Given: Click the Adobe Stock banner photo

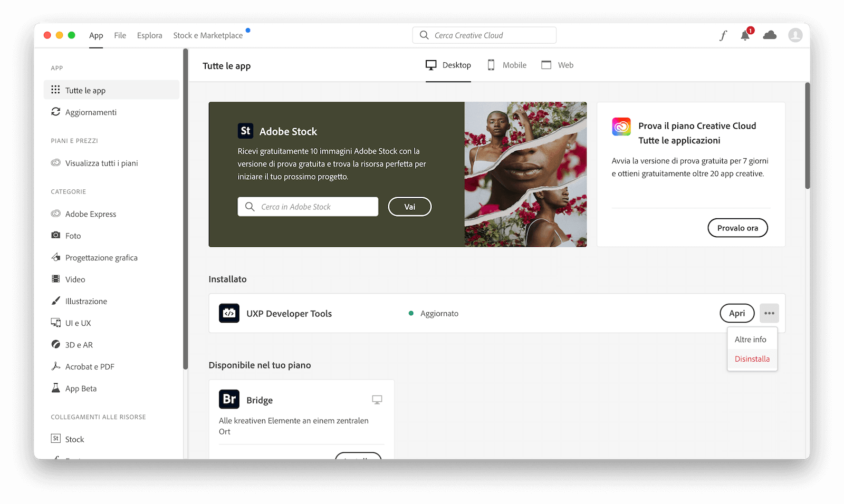Looking at the screenshot, I should [525, 175].
